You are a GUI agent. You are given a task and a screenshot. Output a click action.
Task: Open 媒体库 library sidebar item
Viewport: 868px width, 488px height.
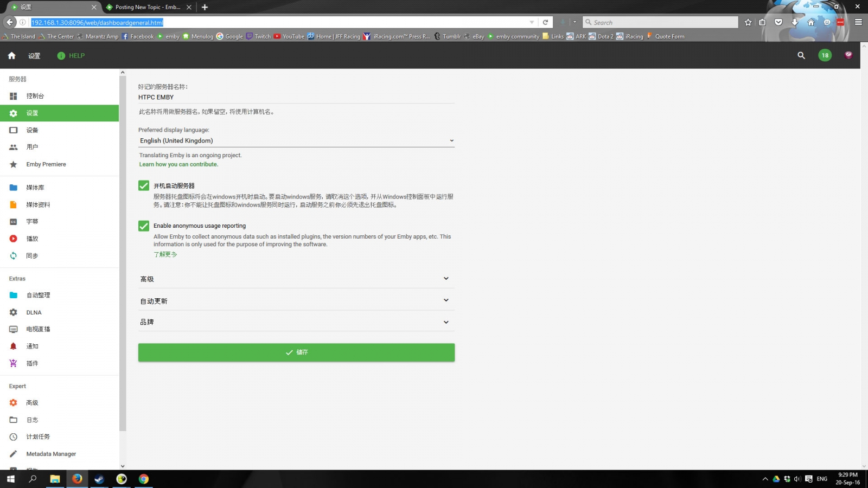(x=60, y=188)
